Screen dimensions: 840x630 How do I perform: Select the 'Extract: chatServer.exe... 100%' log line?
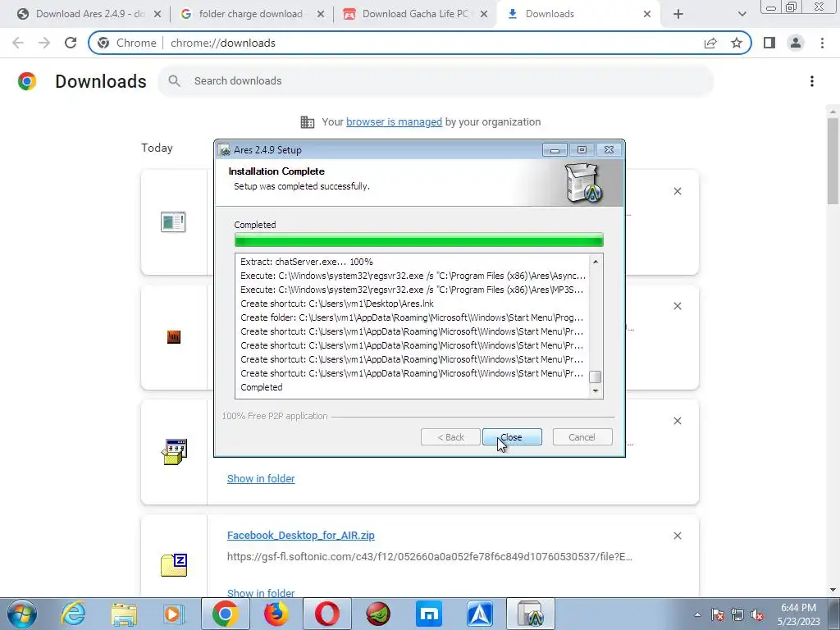[x=307, y=262]
